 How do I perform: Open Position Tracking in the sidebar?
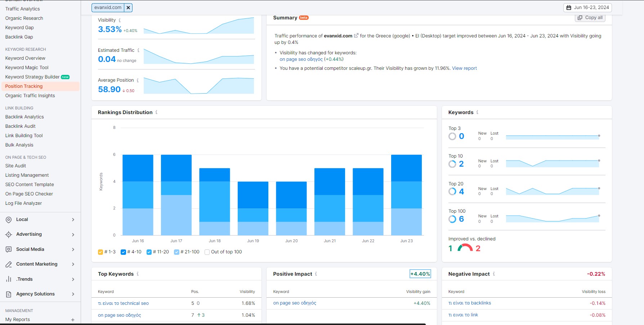[x=24, y=86]
